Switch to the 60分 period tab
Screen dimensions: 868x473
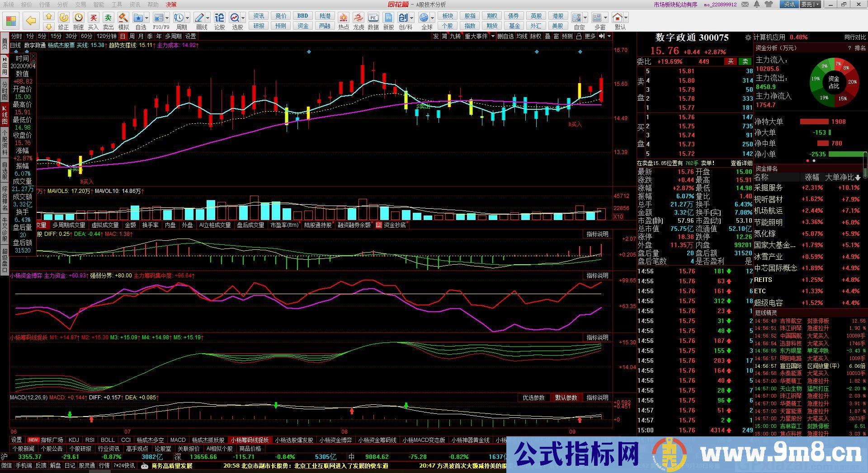86,36
